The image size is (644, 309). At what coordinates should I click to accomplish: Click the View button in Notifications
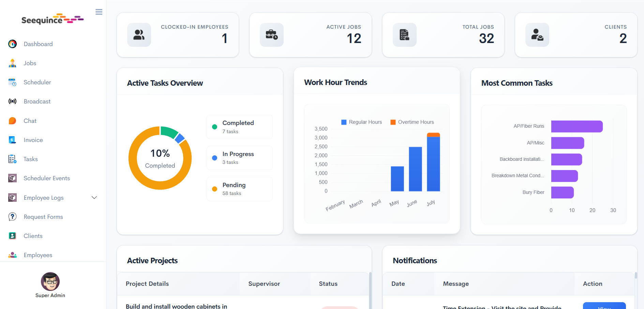coord(604,307)
